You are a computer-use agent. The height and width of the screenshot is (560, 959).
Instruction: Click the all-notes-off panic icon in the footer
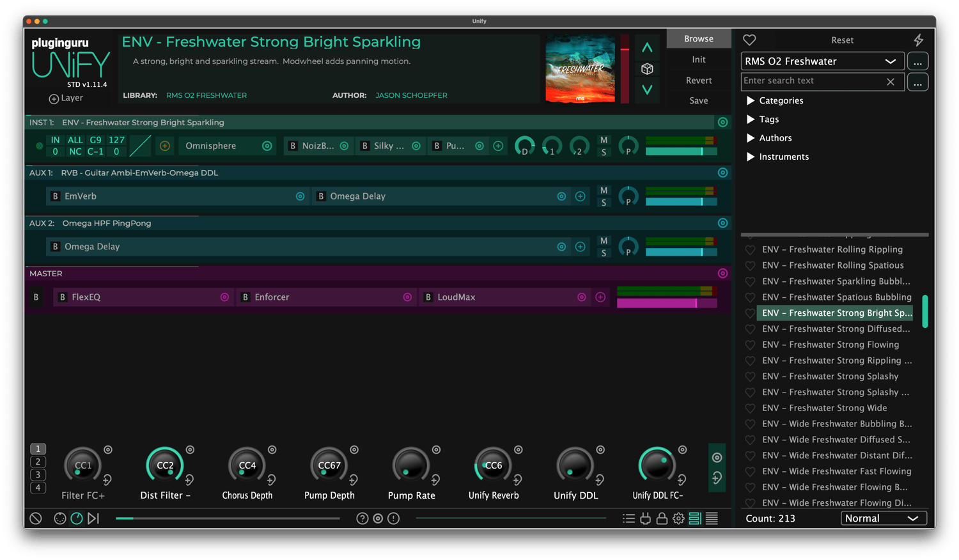coord(36,518)
